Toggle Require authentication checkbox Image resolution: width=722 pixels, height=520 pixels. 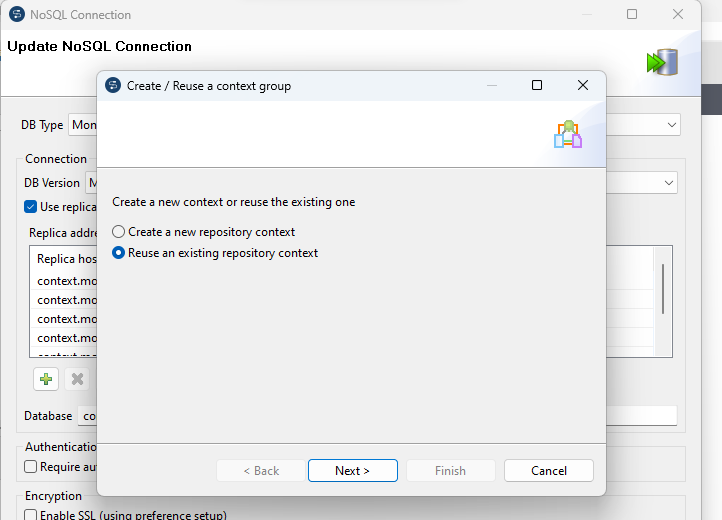pos(32,467)
